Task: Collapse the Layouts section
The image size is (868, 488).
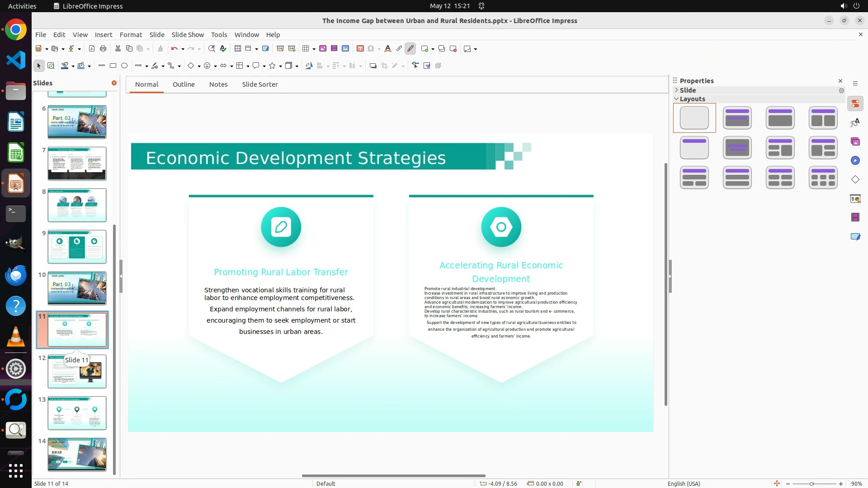Action: click(x=677, y=99)
